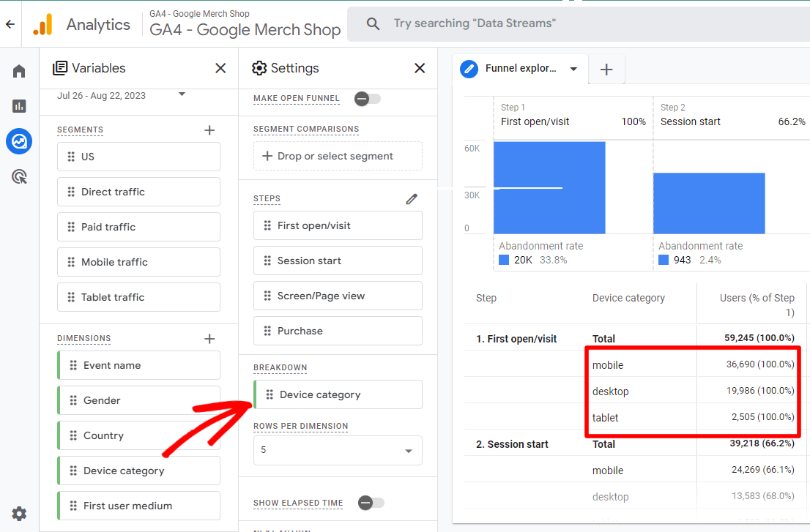Add a new segment with the plus button

tap(209, 130)
